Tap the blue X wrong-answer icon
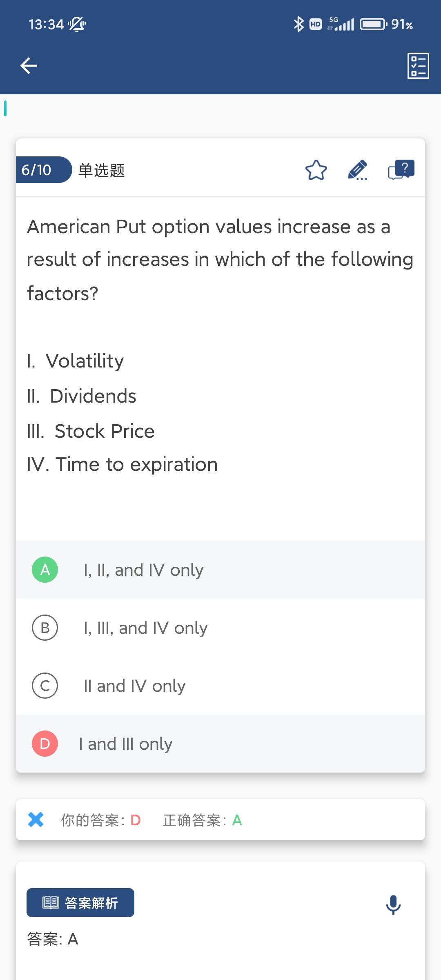The image size is (441, 980). coord(36,820)
